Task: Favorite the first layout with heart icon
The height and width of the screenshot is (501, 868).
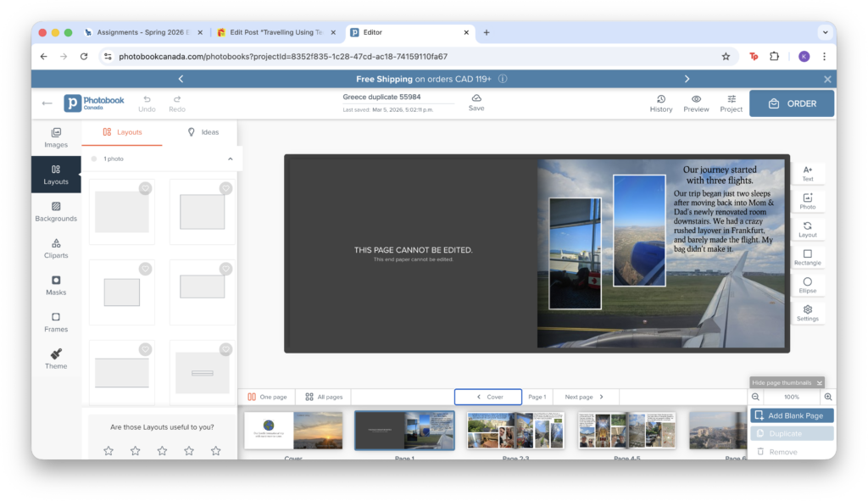Action: [145, 188]
